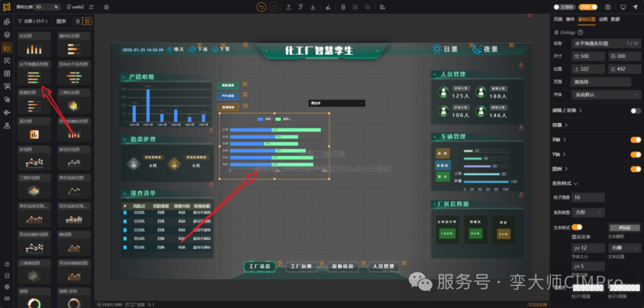Viewport: 644px width, 308px height.
Task: Expand the 容器 section
Action: pos(560,125)
